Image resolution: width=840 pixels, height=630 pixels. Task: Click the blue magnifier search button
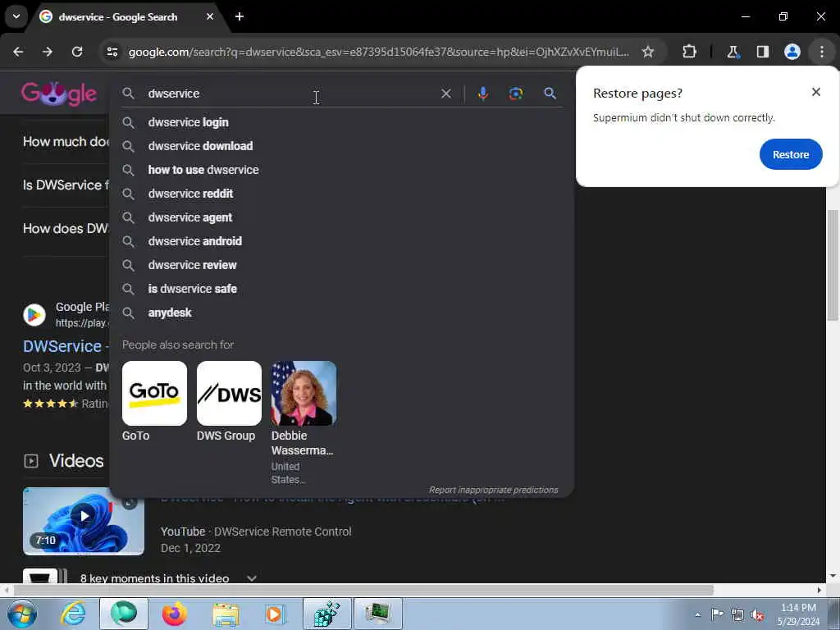[x=550, y=94]
